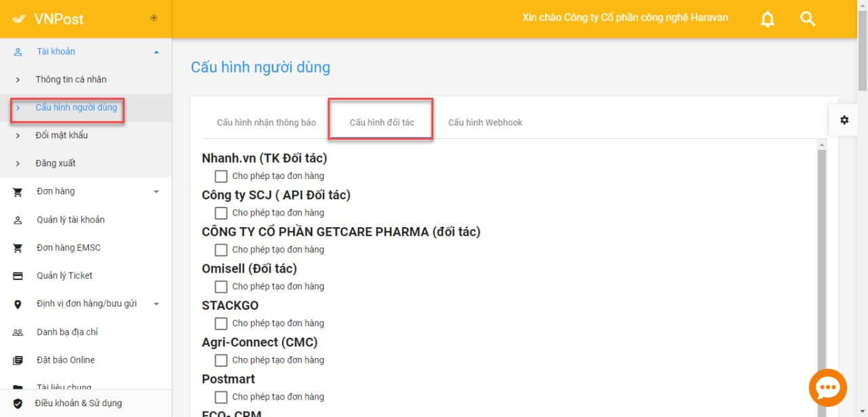Enable order creation for Công ty SCJ
The height and width of the screenshot is (417, 868).
click(221, 213)
